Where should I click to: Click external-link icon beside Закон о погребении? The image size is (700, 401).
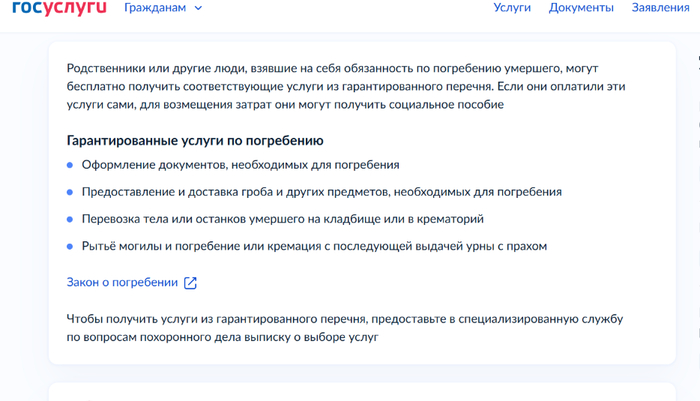(x=190, y=282)
